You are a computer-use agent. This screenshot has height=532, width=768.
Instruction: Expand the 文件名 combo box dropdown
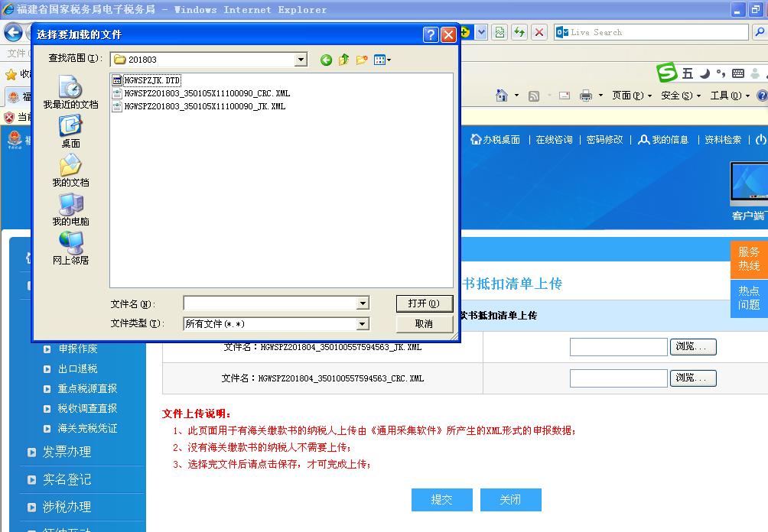coord(363,303)
